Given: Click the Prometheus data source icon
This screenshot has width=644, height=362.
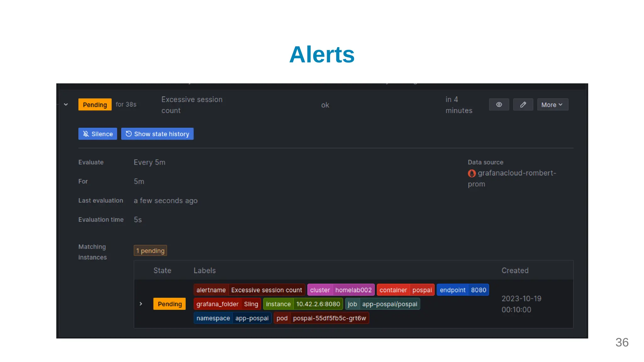Looking at the screenshot, I should [x=472, y=173].
